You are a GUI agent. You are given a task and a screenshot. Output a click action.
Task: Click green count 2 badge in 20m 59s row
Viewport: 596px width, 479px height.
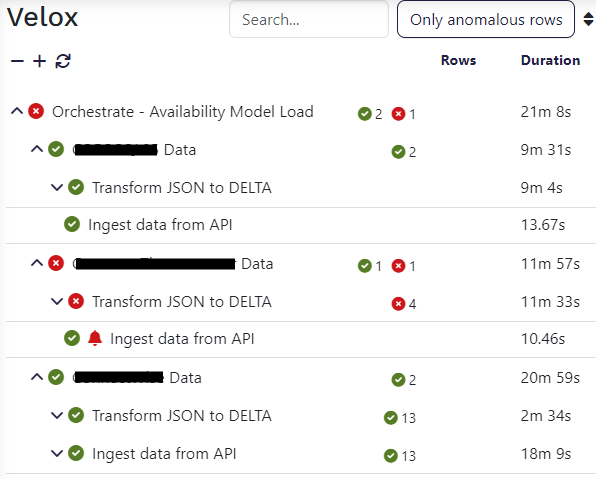pos(404,380)
